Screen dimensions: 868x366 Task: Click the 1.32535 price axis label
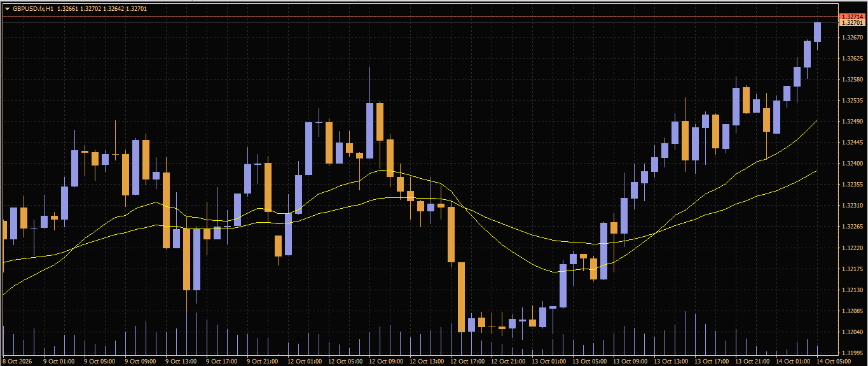coord(851,101)
